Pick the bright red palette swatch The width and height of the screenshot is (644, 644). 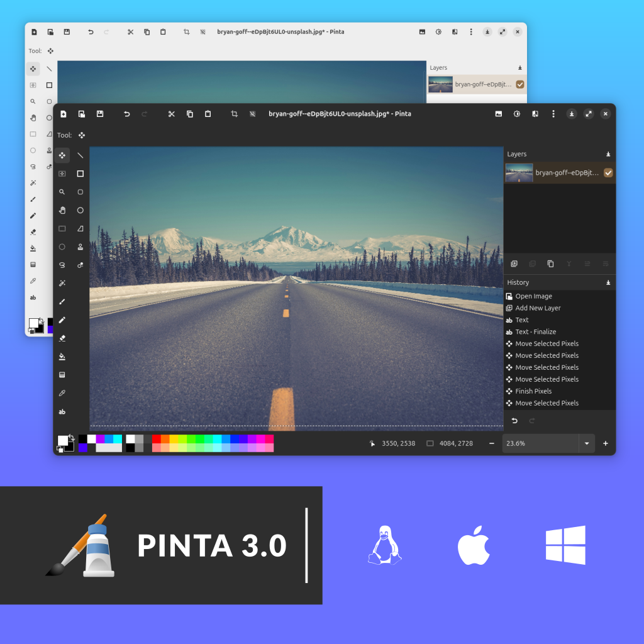point(156,439)
